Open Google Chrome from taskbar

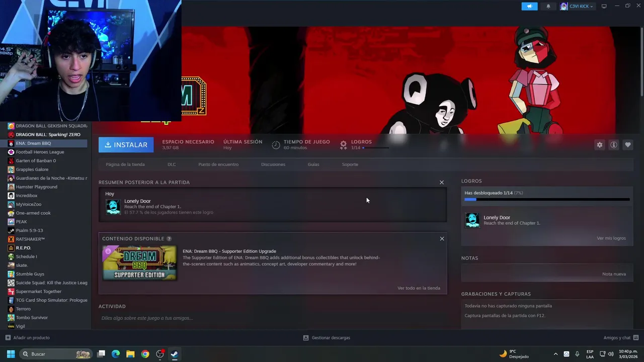(145, 354)
